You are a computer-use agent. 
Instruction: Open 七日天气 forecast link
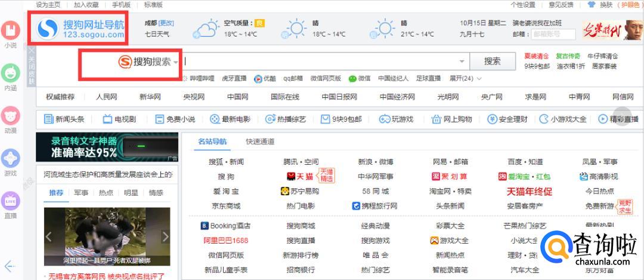(x=157, y=34)
